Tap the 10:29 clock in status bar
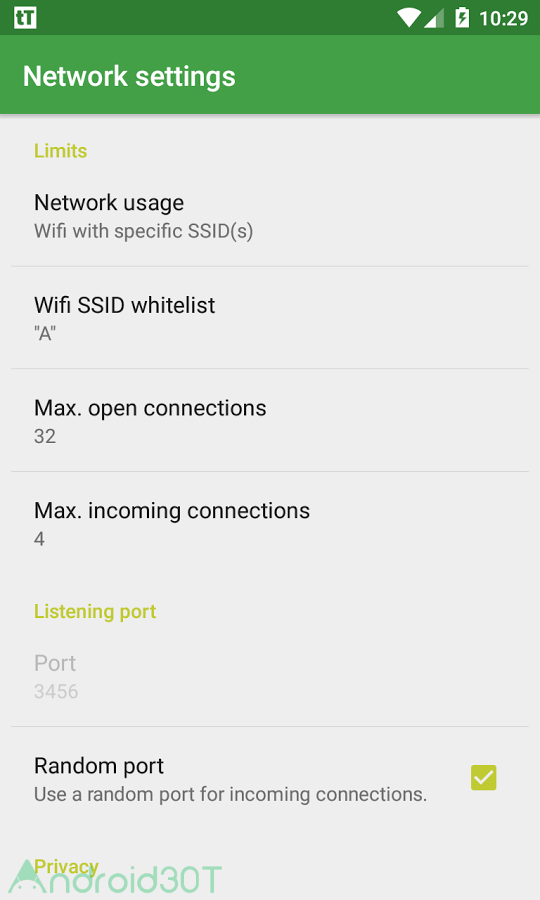This screenshot has width=540, height=900. tap(503, 18)
